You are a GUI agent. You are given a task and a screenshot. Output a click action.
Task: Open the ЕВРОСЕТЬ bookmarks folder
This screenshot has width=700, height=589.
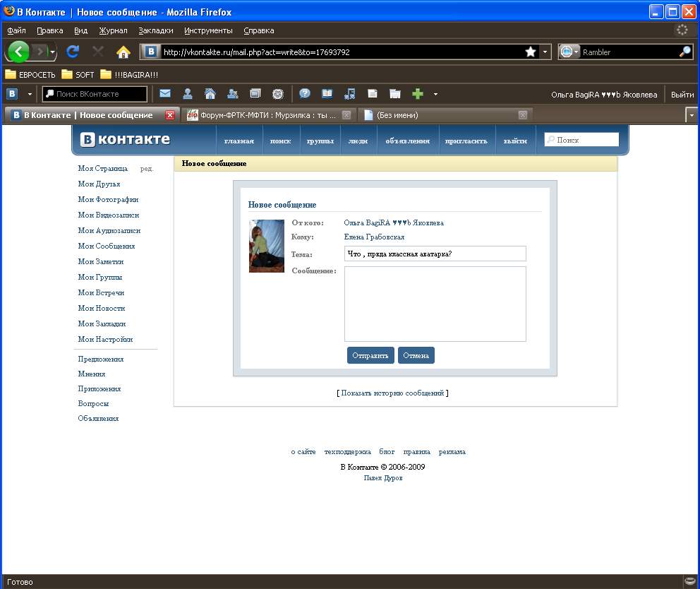[x=30, y=75]
